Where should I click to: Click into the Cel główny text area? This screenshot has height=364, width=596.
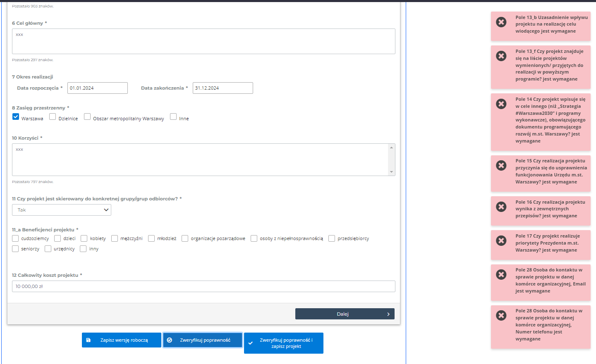[203, 41]
